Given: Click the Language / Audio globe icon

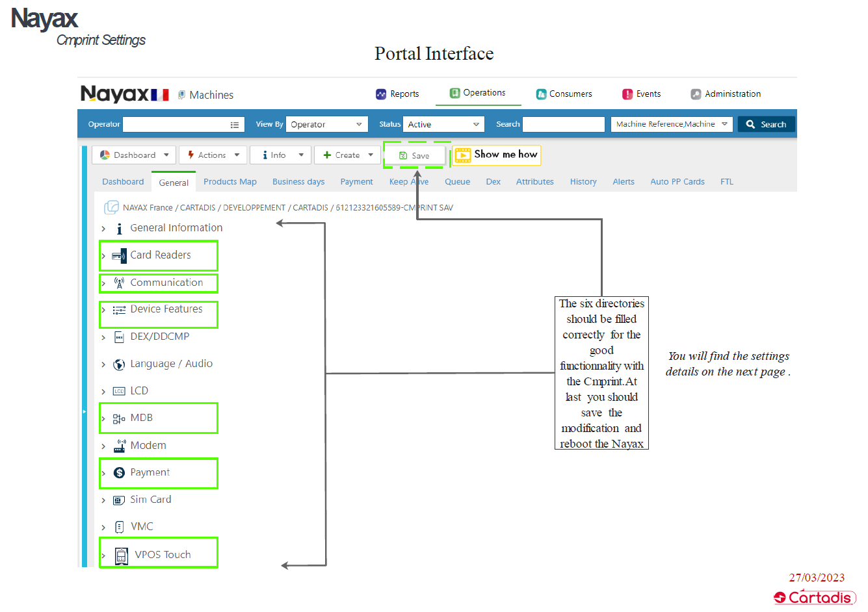Looking at the screenshot, I should pyautogui.click(x=119, y=364).
